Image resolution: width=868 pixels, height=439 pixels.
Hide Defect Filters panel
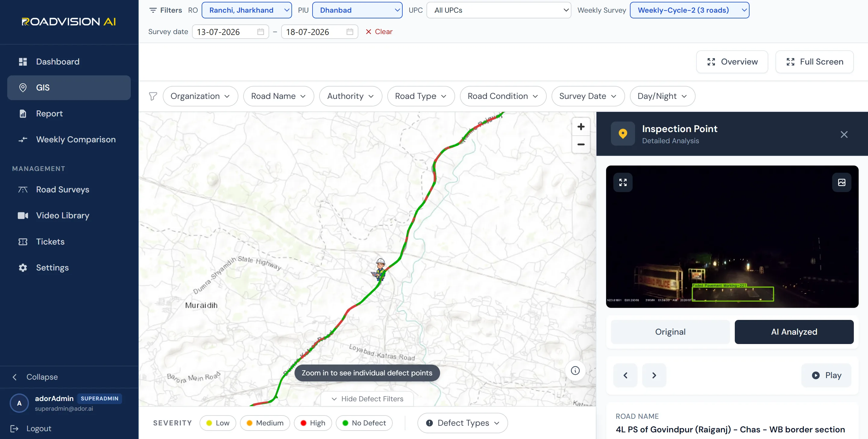367,399
